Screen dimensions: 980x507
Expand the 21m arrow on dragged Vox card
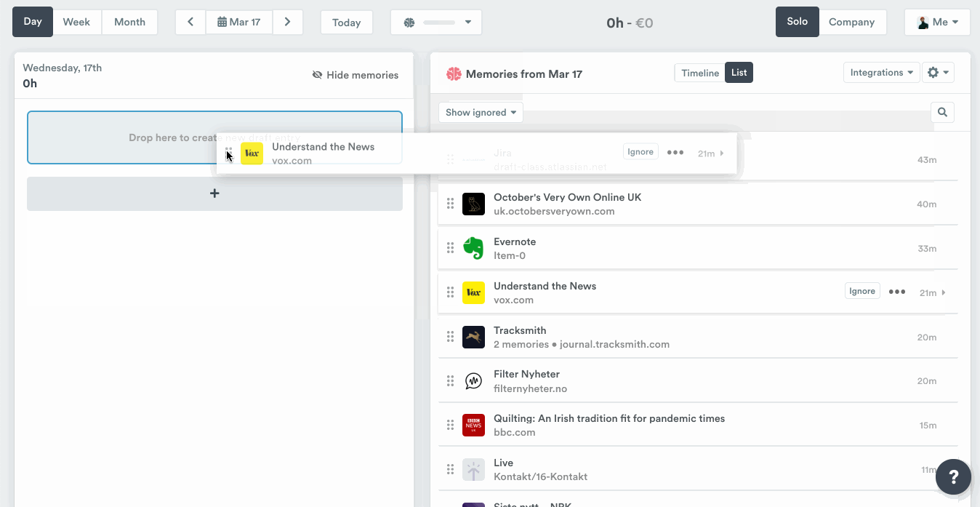coord(722,153)
